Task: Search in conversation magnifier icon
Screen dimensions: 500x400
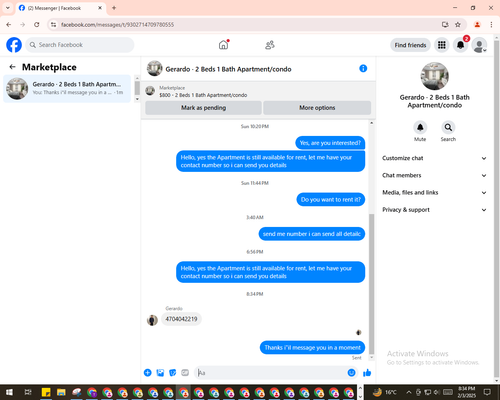Action: click(448, 127)
